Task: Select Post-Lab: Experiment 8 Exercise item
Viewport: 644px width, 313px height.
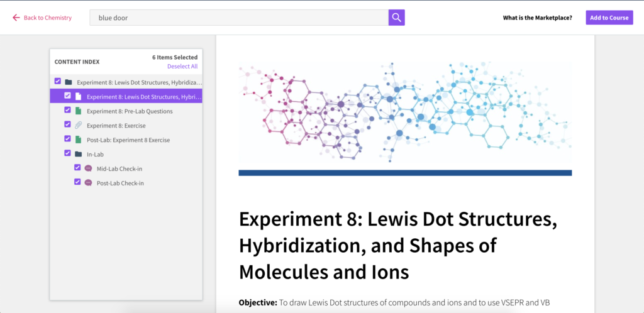Action: (x=128, y=140)
